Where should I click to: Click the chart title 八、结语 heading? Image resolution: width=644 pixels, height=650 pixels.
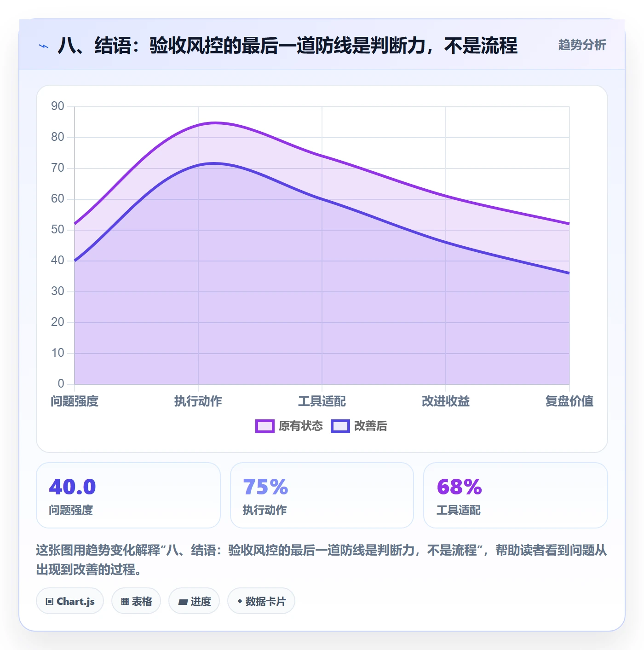(287, 46)
